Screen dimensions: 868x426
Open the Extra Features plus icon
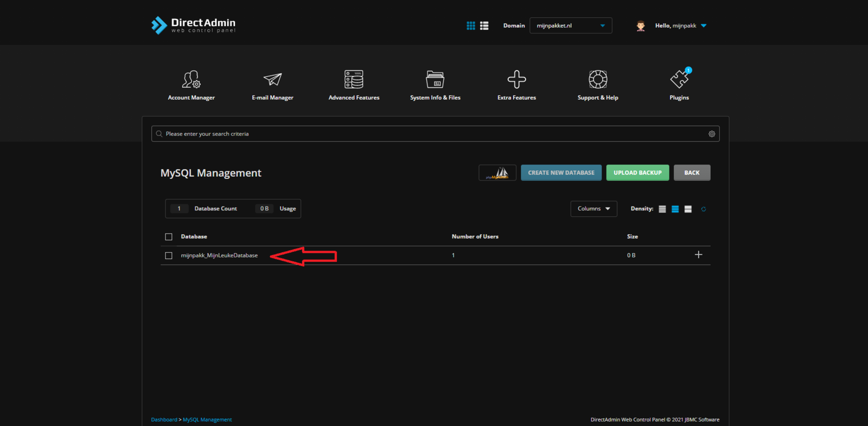click(x=516, y=79)
